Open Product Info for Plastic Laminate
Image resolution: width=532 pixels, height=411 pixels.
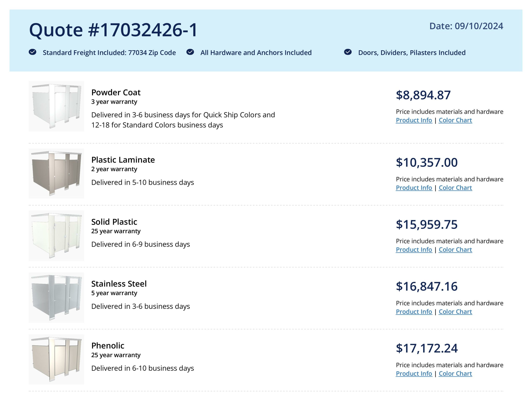pyautogui.click(x=414, y=188)
